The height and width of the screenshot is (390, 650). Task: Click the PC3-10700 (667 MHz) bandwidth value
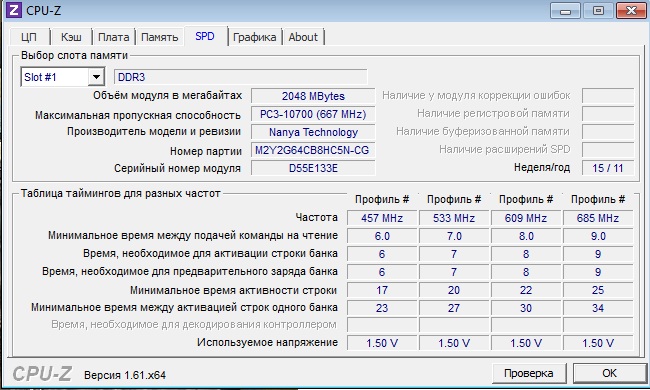coord(313,114)
